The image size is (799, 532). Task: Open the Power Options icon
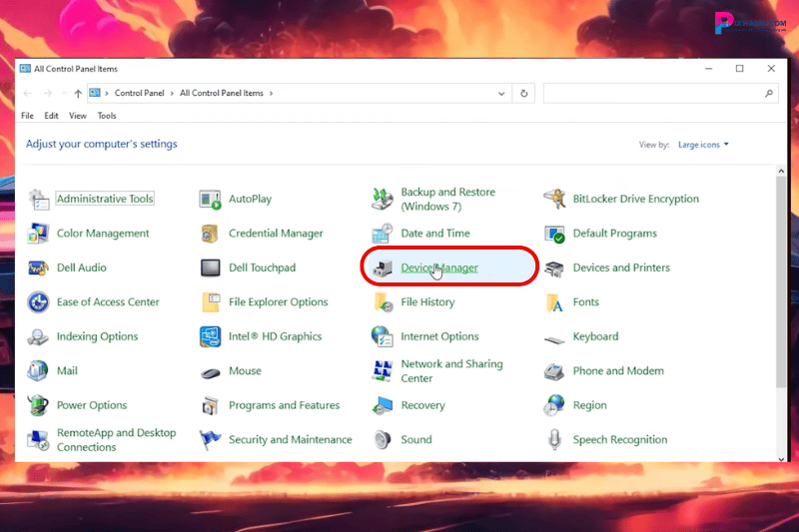(38, 405)
